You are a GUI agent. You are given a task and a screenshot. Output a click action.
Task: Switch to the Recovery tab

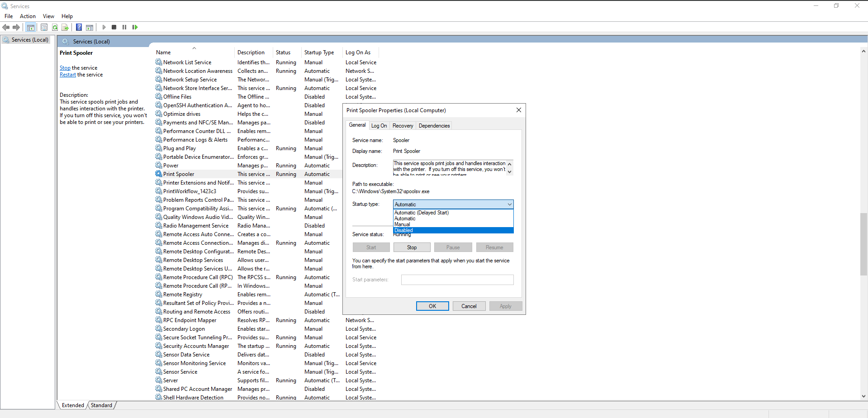tap(403, 126)
